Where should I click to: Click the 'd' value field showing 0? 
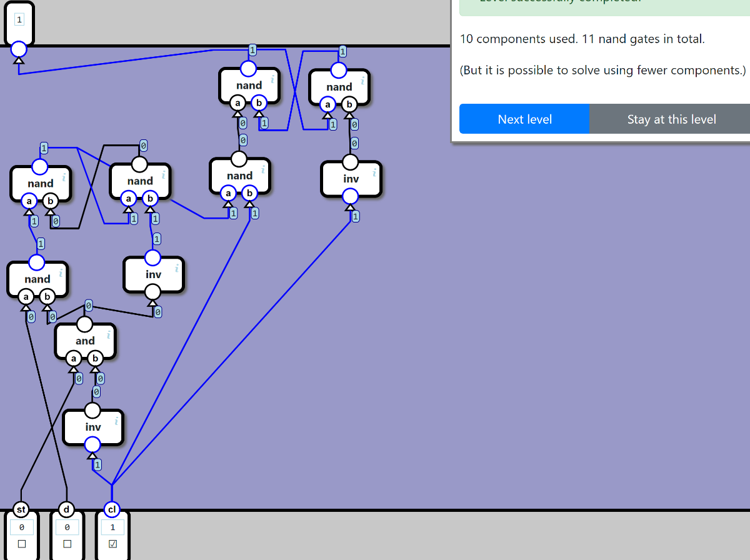67,527
